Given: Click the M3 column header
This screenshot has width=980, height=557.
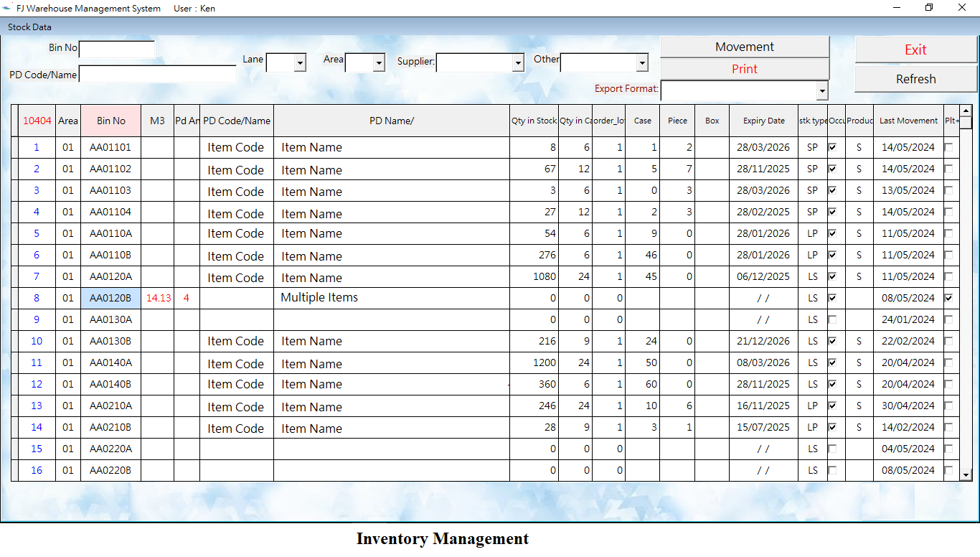Looking at the screenshot, I should [x=157, y=121].
